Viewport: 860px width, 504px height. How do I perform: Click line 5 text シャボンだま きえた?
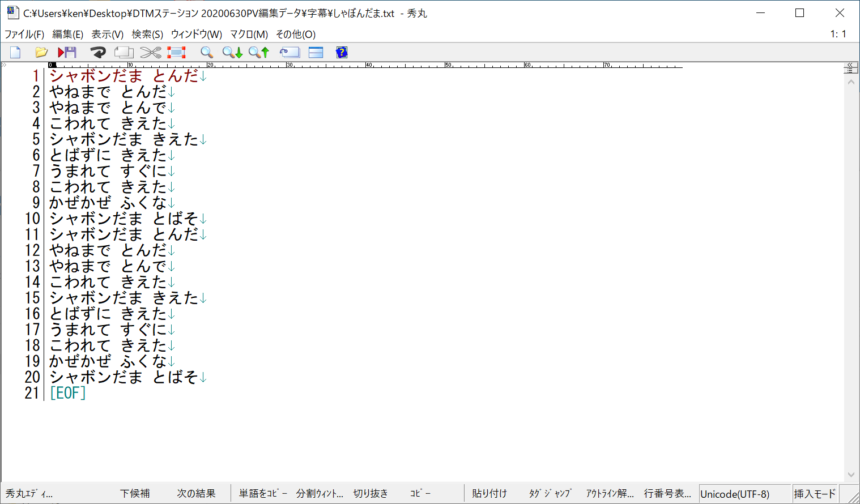pyautogui.click(x=124, y=139)
